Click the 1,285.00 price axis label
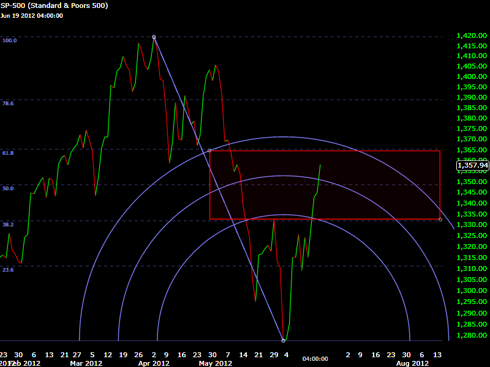Image resolution: width=490 pixels, height=367 pixels. (472, 324)
